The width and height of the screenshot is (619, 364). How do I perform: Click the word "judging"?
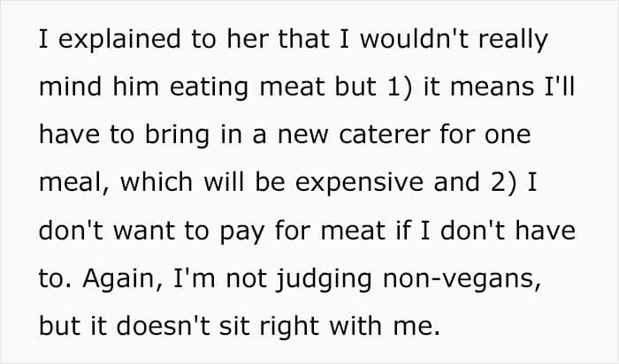click(332, 280)
